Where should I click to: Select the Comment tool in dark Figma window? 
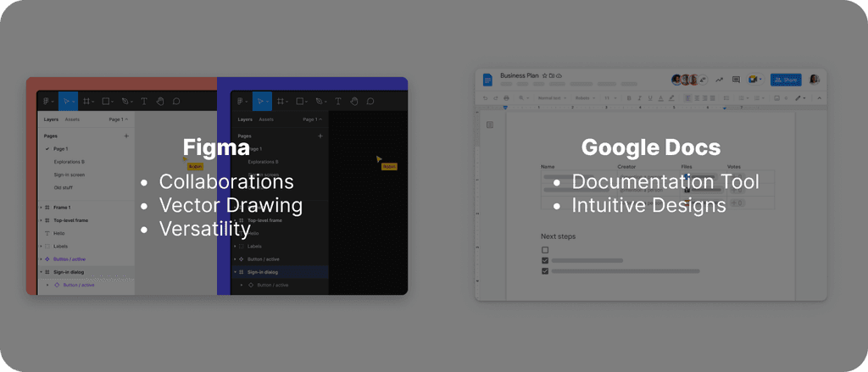click(370, 102)
